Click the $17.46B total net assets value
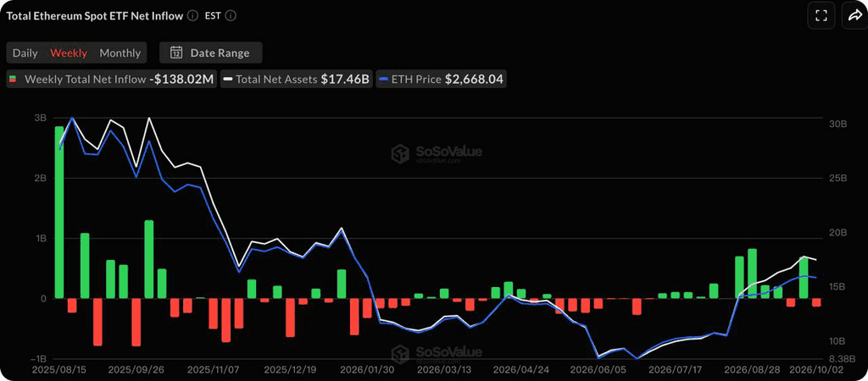Viewport: 868px width, 381px height. (345, 79)
